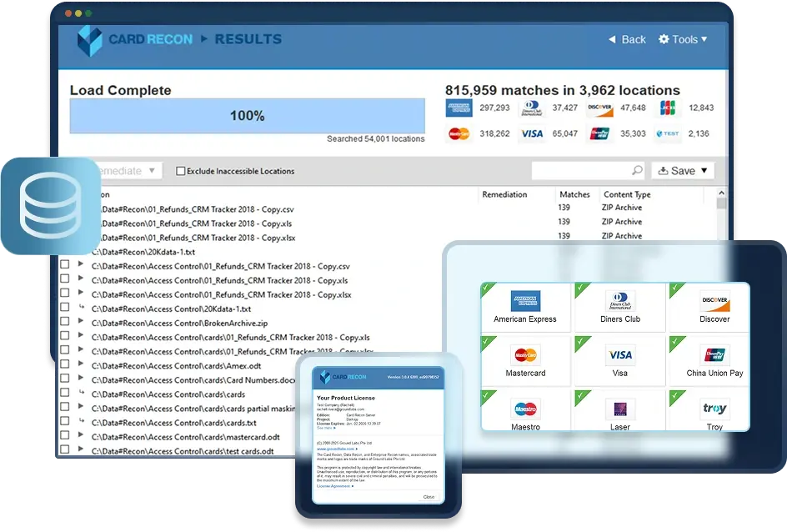
Task: Select the American Express card tile
Action: (x=525, y=307)
